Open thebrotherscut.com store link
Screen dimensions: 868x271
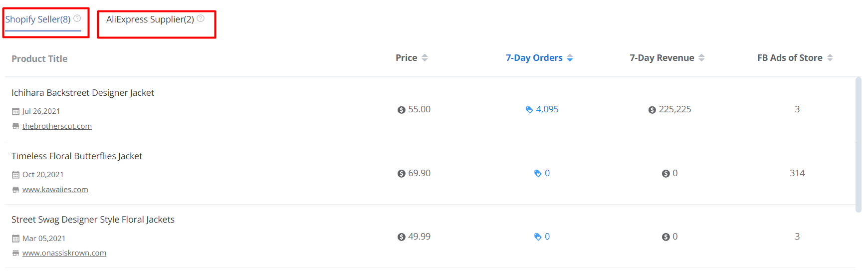tap(57, 126)
